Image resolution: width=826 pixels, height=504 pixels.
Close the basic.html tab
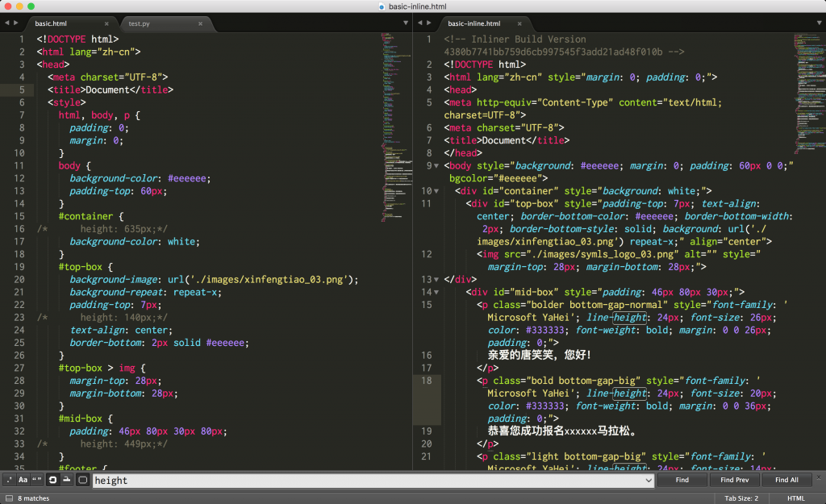(106, 24)
